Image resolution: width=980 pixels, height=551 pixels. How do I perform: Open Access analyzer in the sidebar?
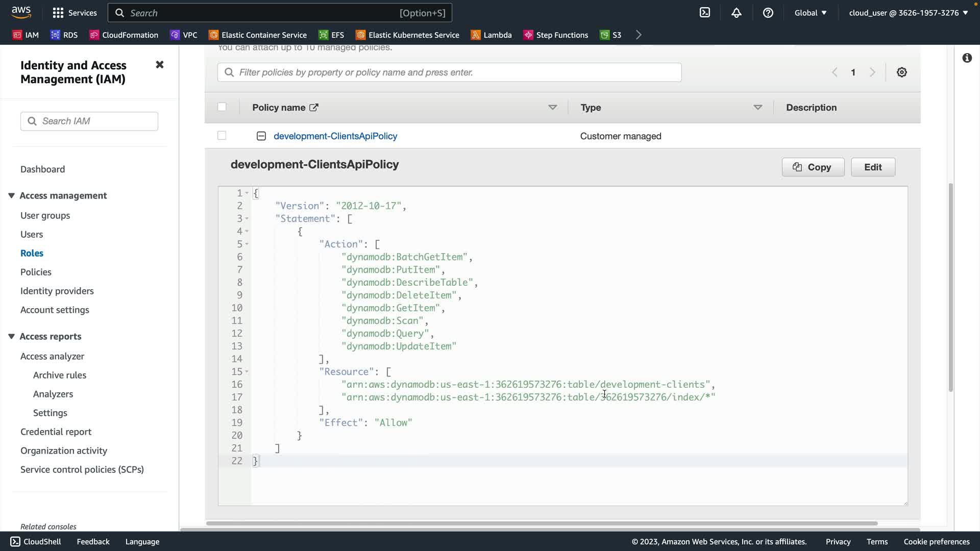click(52, 356)
